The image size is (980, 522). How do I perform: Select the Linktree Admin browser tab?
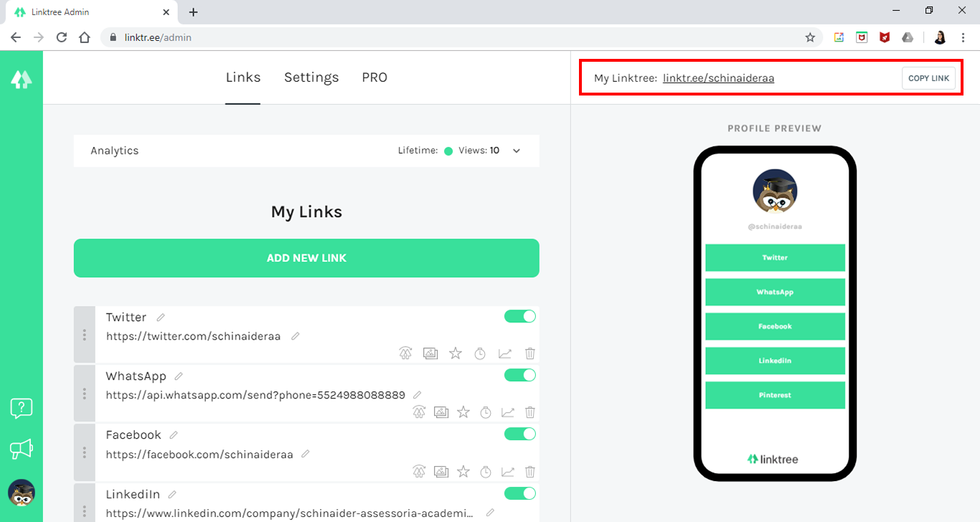(x=90, y=12)
